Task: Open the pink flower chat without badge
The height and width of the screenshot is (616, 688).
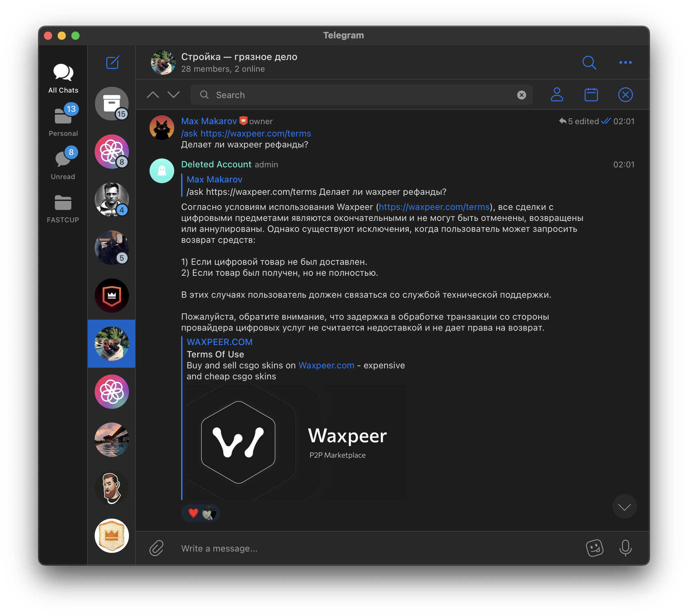Action: pos(112,391)
